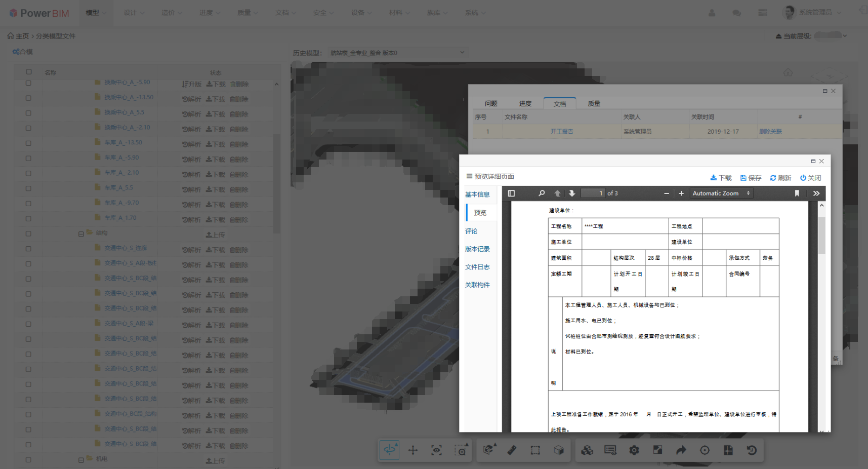The height and width of the screenshot is (469, 868).
Task: Open the 历史模型 version dropdown
Action: (x=397, y=53)
